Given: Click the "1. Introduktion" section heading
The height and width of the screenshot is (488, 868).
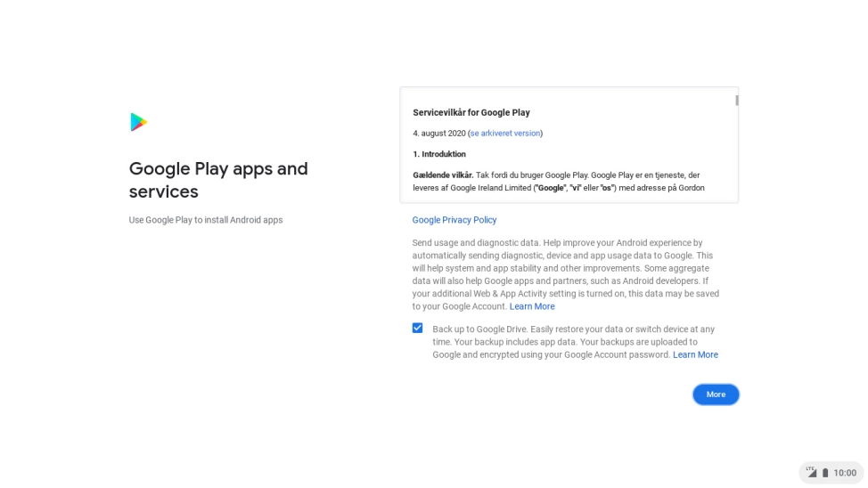Looking at the screenshot, I should [x=439, y=154].
